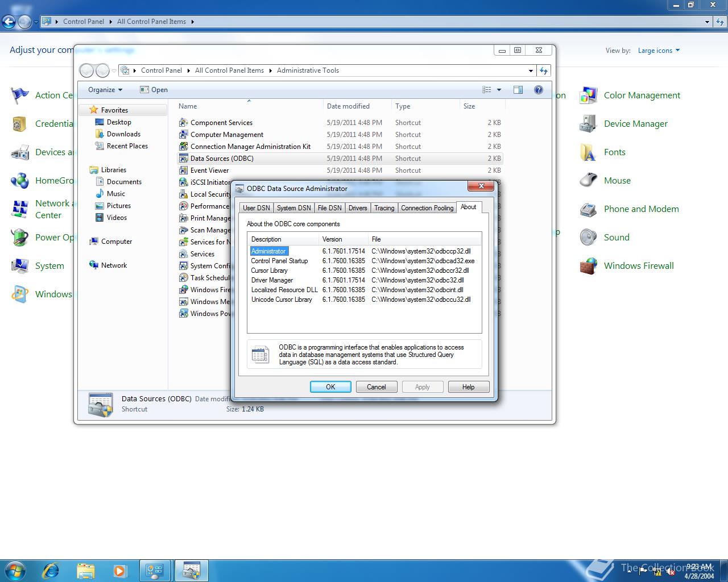Screen dimensions: 728x582
Task: Select the Administrator row in components list
Action: tap(364, 251)
